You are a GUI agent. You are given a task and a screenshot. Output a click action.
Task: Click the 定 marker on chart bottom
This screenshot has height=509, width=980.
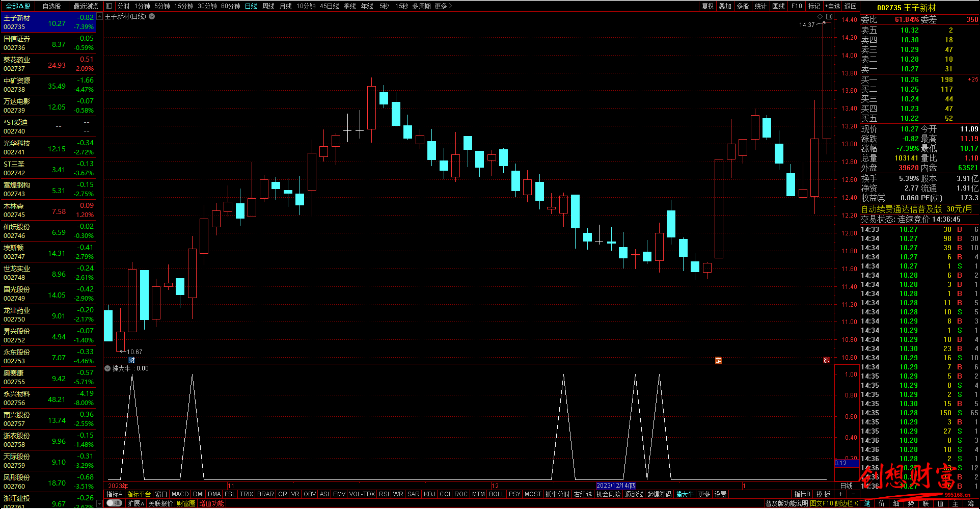(718, 360)
